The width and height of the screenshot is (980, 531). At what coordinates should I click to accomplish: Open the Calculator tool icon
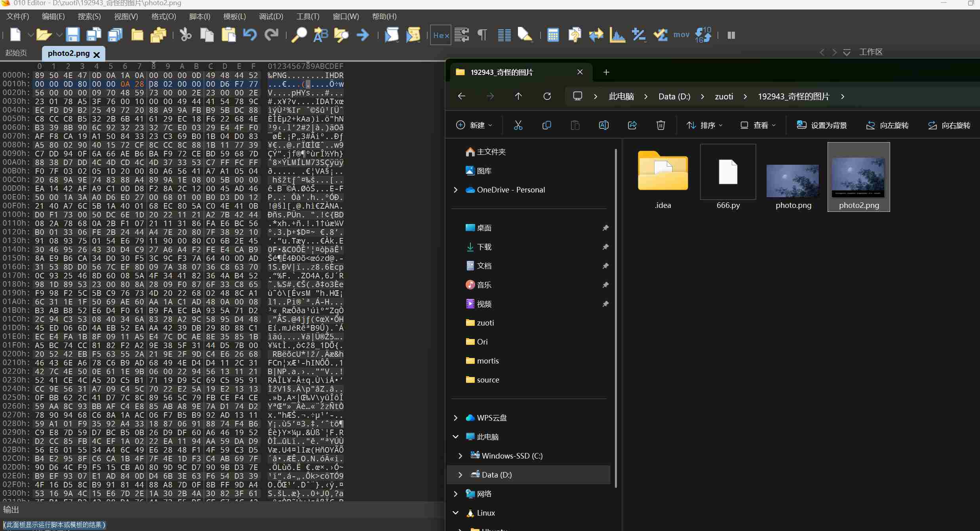[553, 35]
